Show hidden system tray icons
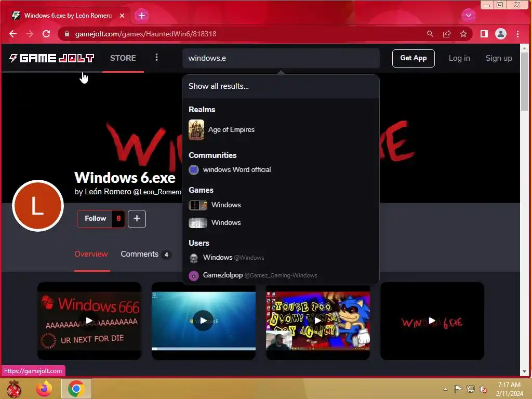532x399 pixels. click(445, 389)
